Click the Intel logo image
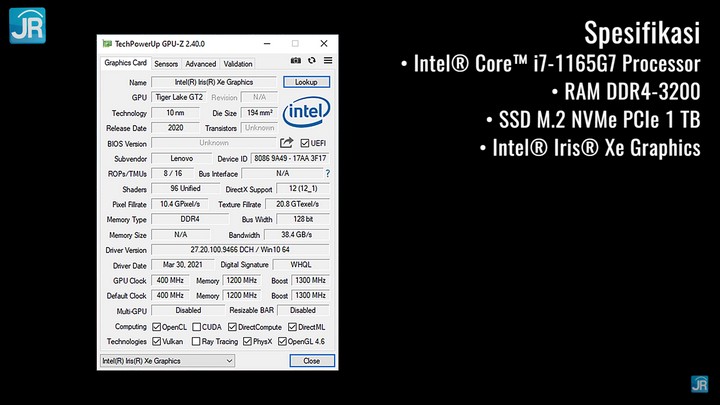The image size is (720, 405). 306,112
